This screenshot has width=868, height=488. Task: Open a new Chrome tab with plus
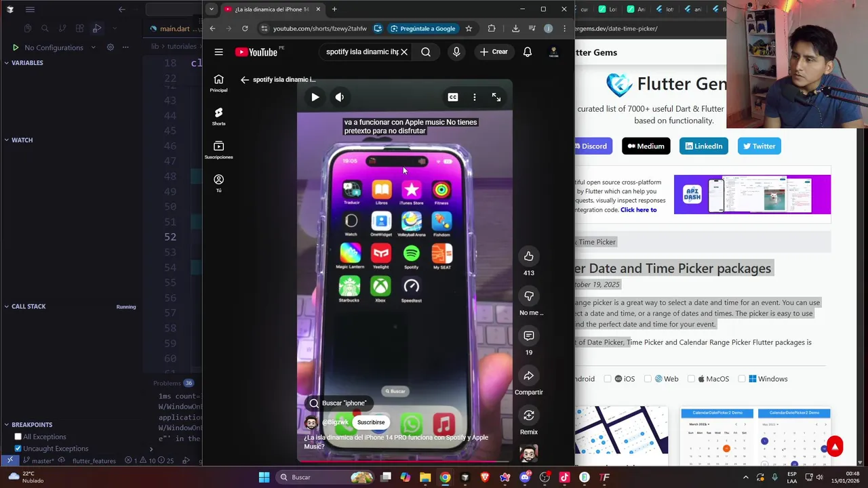[x=334, y=9]
